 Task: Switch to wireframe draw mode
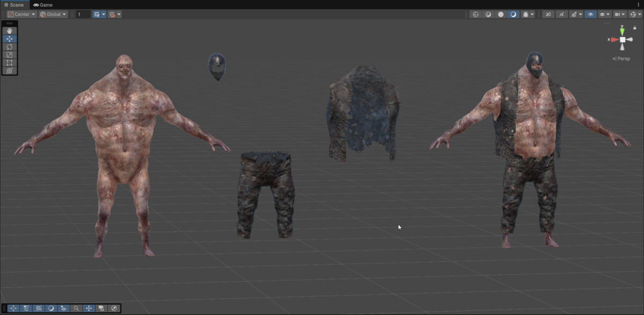[475, 14]
